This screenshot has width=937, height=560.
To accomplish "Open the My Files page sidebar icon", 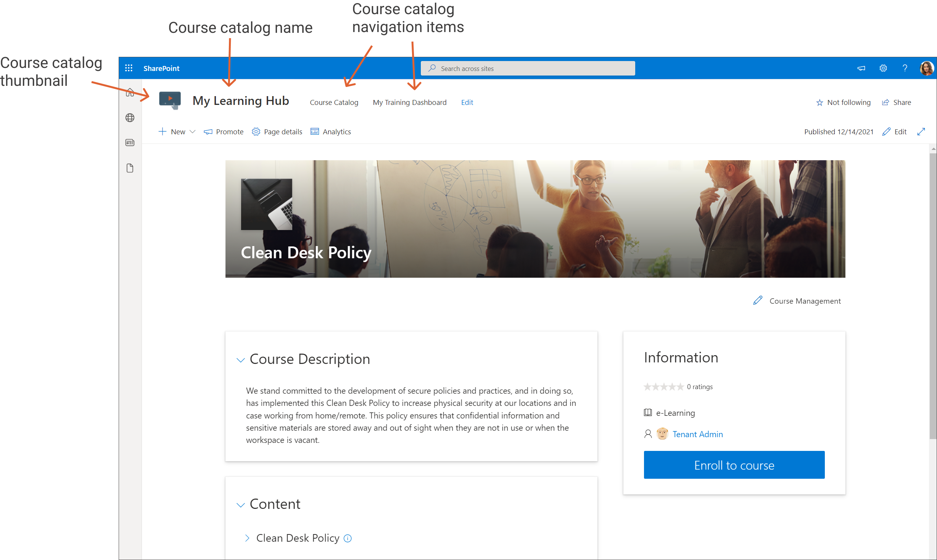I will [x=130, y=168].
